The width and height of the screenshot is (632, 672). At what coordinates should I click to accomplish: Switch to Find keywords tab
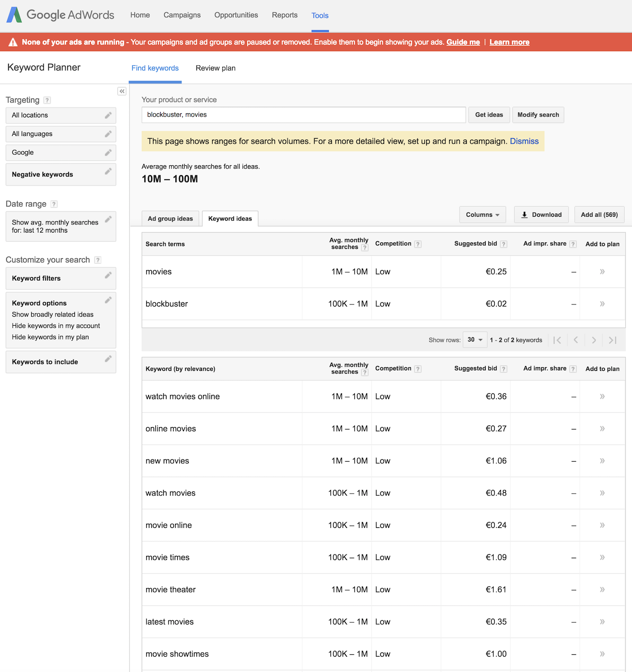pyautogui.click(x=155, y=68)
